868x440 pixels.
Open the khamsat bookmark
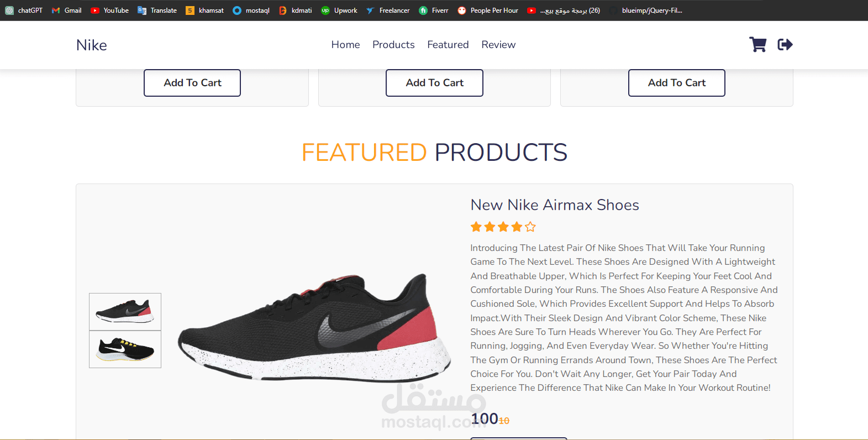(x=205, y=11)
